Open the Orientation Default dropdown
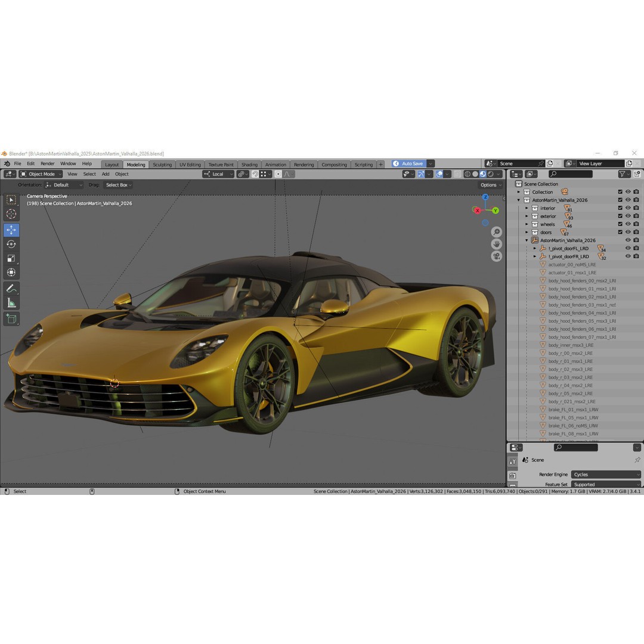This screenshot has width=644, height=644. point(64,185)
